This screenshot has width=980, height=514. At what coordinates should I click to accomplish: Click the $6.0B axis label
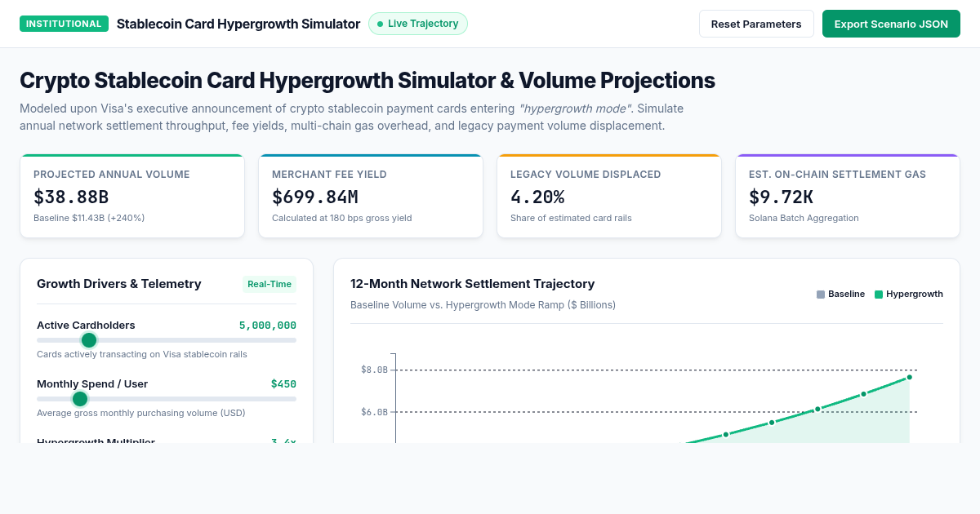tap(374, 412)
